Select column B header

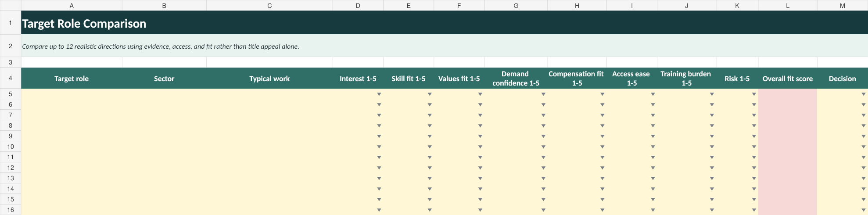coord(164,5)
